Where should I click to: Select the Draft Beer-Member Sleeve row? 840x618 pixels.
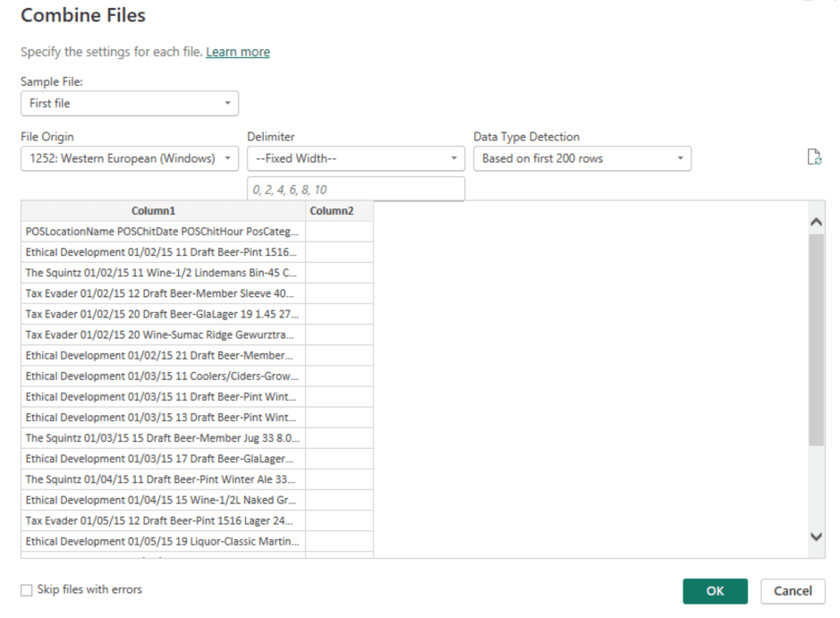[x=163, y=293]
